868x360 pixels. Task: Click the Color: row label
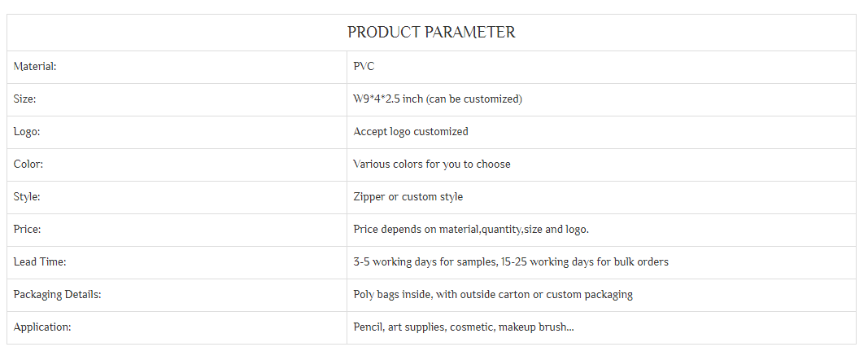tap(28, 165)
